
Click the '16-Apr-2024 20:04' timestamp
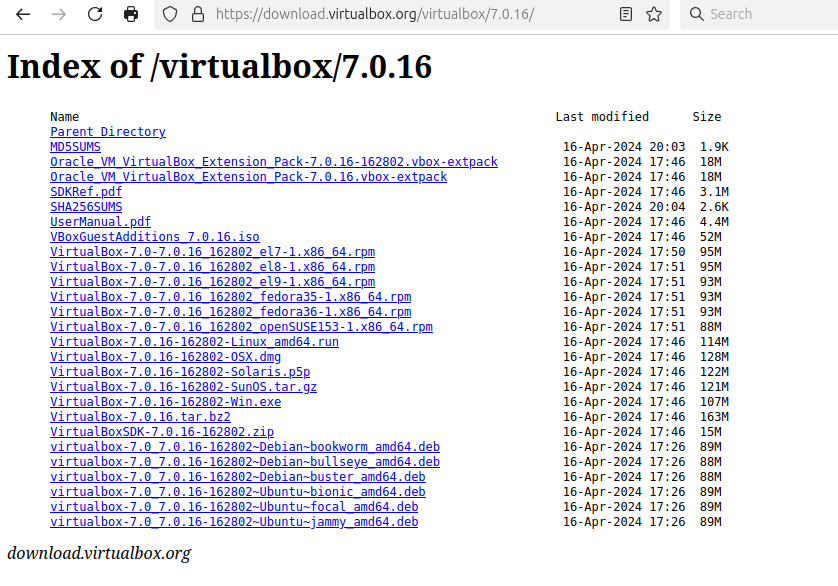(624, 206)
